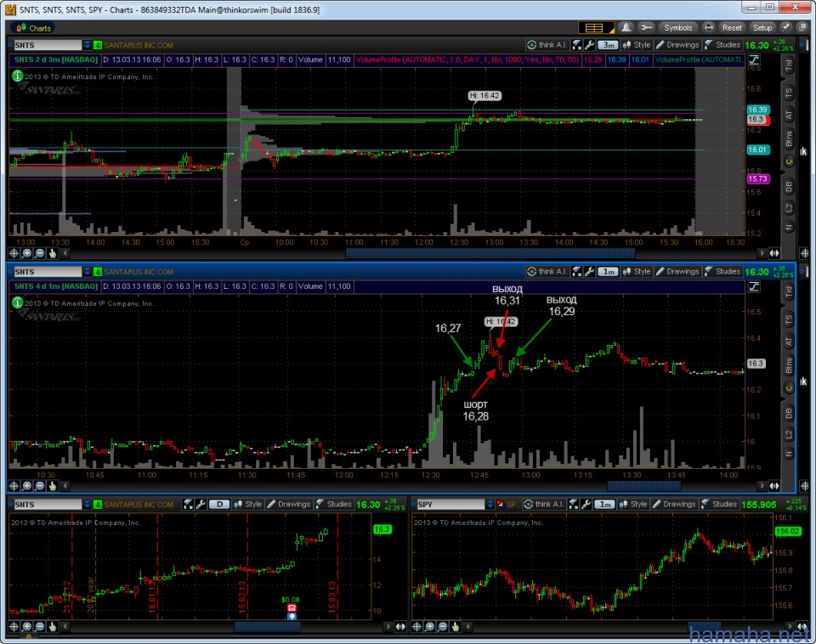
Task: Toggle the AT sidebar button on top chart
Action: (x=789, y=116)
